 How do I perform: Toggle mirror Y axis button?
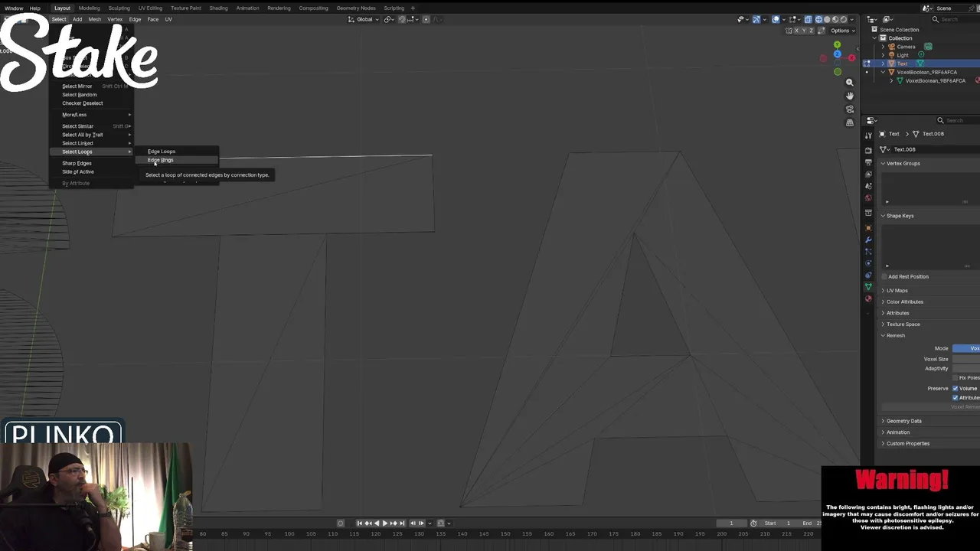point(805,31)
